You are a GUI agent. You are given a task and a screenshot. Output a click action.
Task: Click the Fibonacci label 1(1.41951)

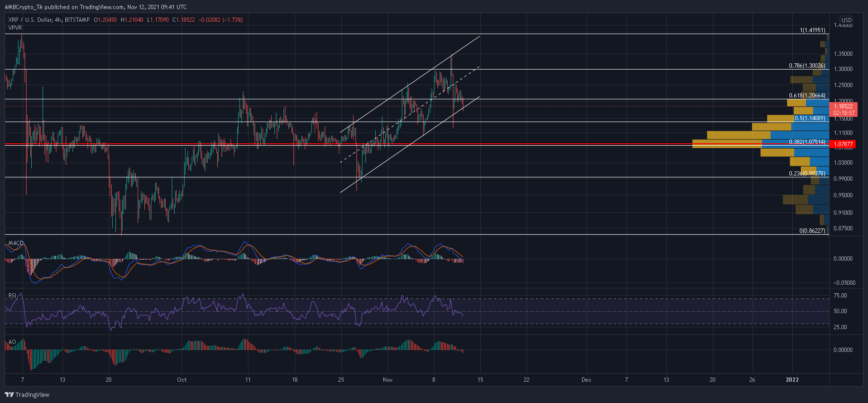[x=813, y=30]
